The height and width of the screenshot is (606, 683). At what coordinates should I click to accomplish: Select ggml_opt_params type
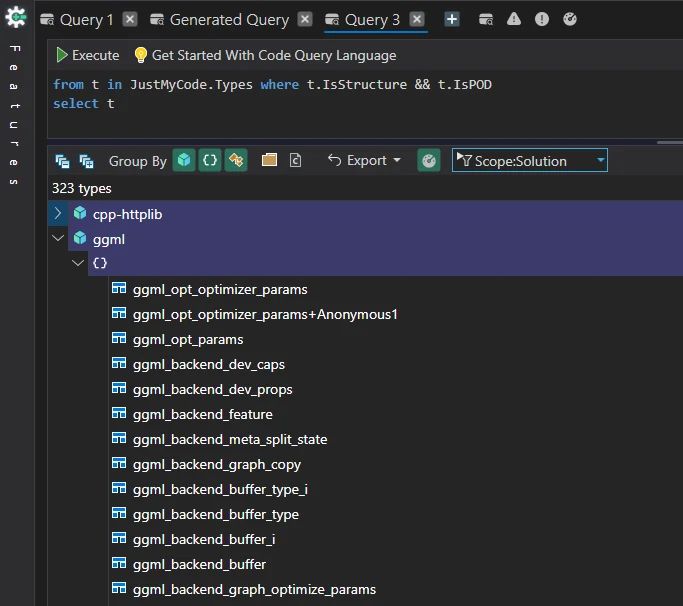coord(188,340)
